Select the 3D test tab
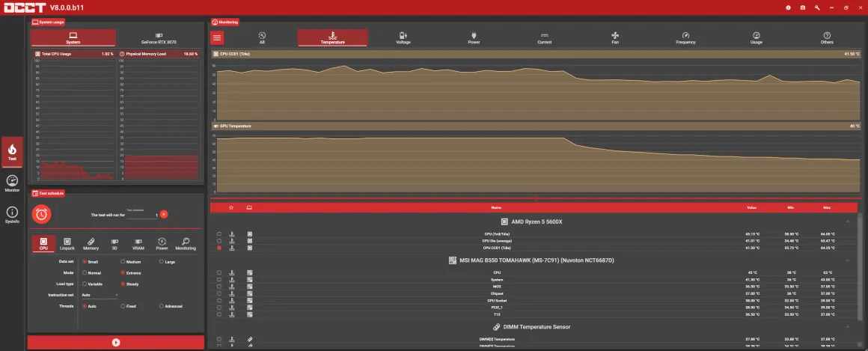 (114, 244)
